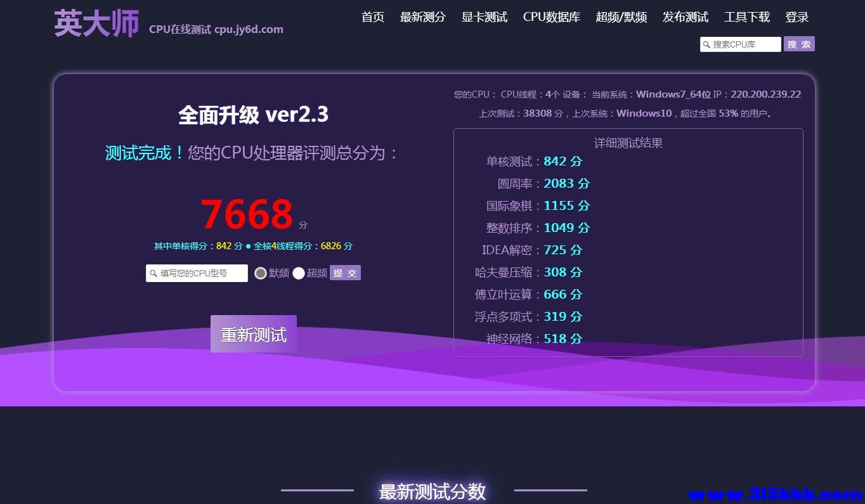Click the 重新测试 retest button
Image resolution: width=865 pixels, height=504 pixels.
click(253, 333)
